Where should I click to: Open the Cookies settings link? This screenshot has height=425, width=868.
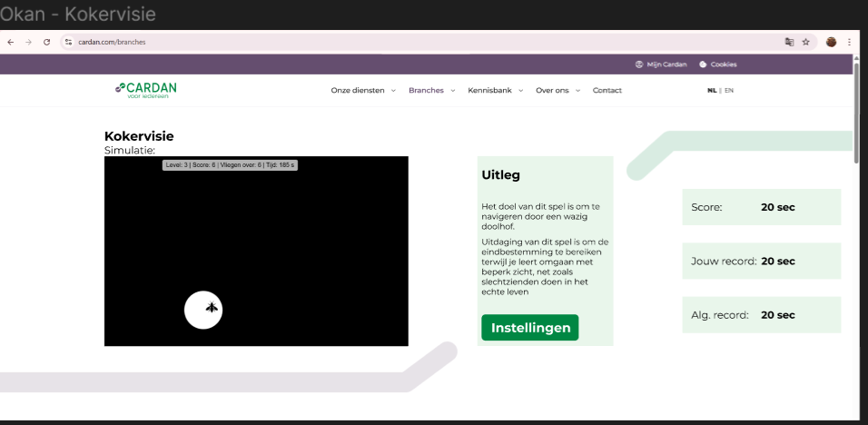pyautogui.click(x=718, y=64)
